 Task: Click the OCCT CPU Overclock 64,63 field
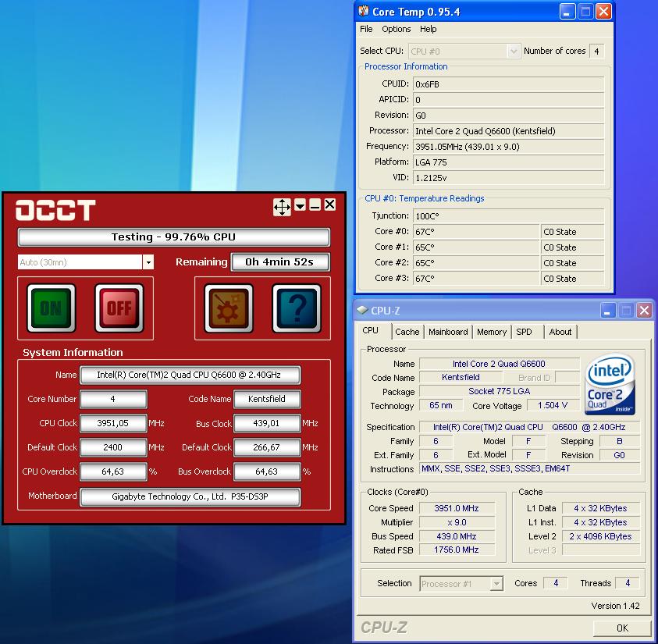click(113, 471)
